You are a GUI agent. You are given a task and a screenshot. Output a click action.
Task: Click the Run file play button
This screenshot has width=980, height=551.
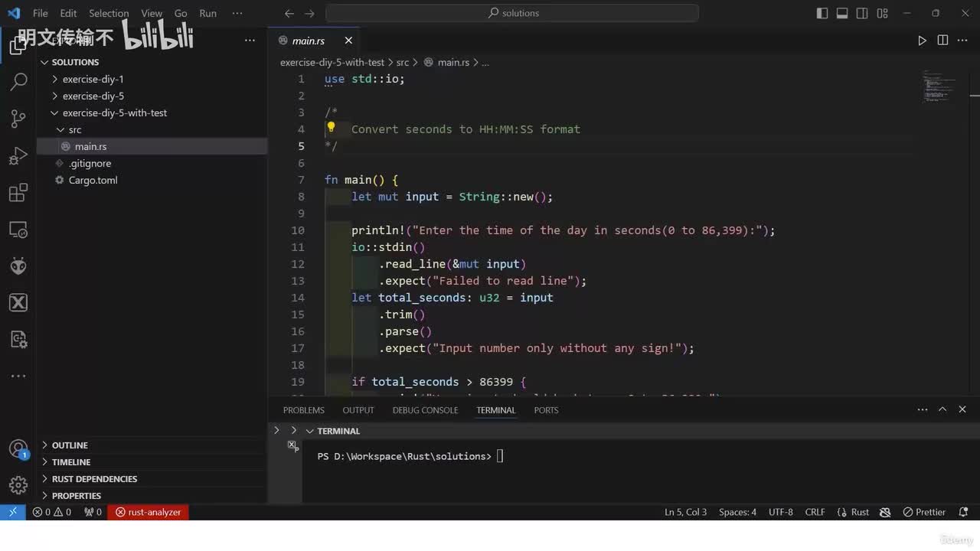(x=922, y=41)
